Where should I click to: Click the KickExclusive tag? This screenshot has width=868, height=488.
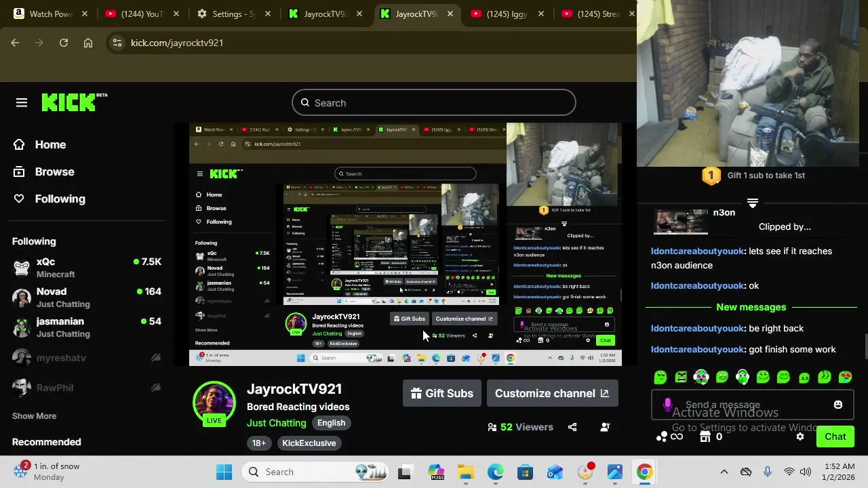pyautogui.click(x=309, y=443)
